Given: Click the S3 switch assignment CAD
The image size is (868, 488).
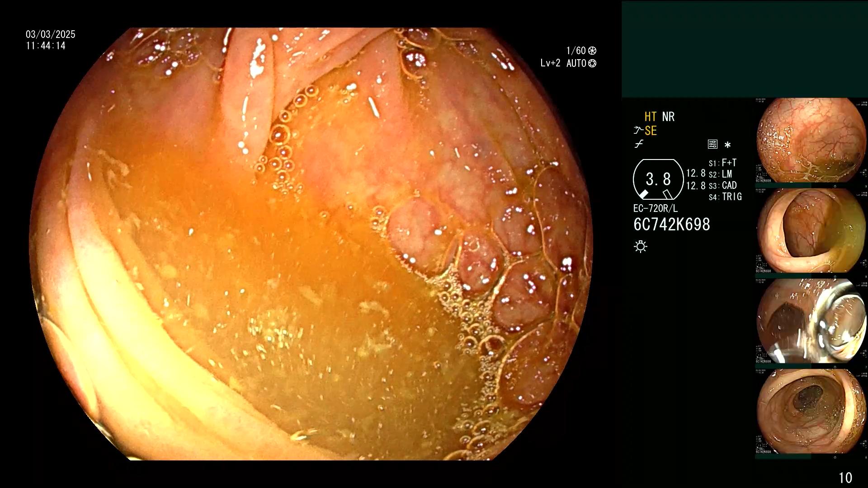Looking at the screenshot, I should click(723, 185).
